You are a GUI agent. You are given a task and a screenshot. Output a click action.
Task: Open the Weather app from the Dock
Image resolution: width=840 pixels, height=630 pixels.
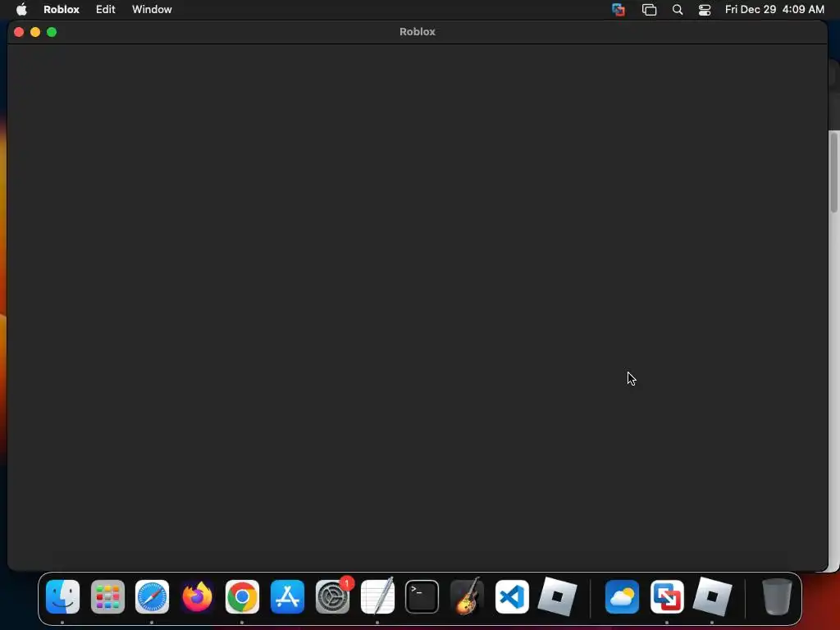coord(622,596)
